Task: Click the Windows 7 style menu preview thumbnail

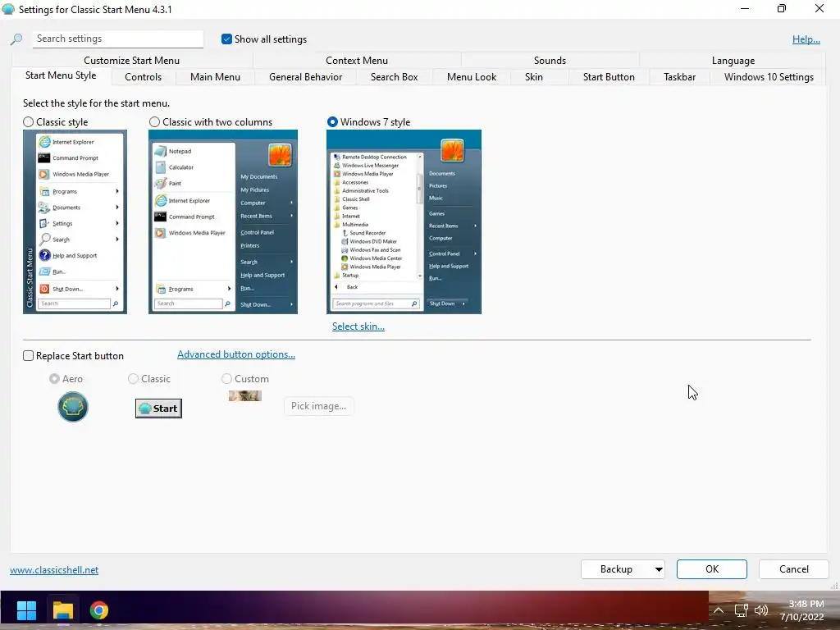Action: click(x=404, y=221)
